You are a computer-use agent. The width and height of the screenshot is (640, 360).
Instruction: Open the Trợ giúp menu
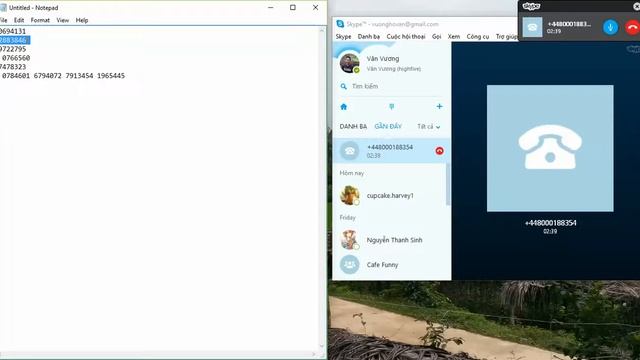507,36
